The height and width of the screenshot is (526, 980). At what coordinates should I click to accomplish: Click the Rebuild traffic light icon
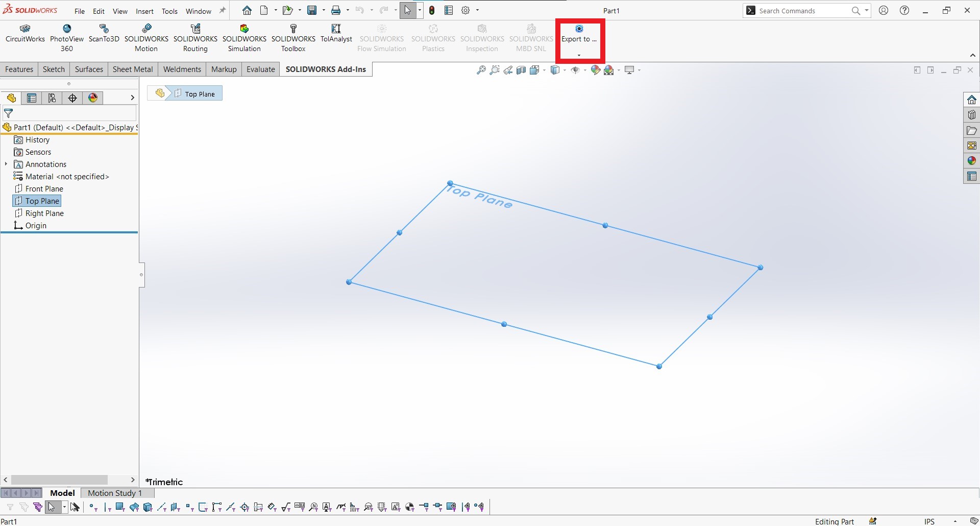pyautogui.click(x=432, y=10)
